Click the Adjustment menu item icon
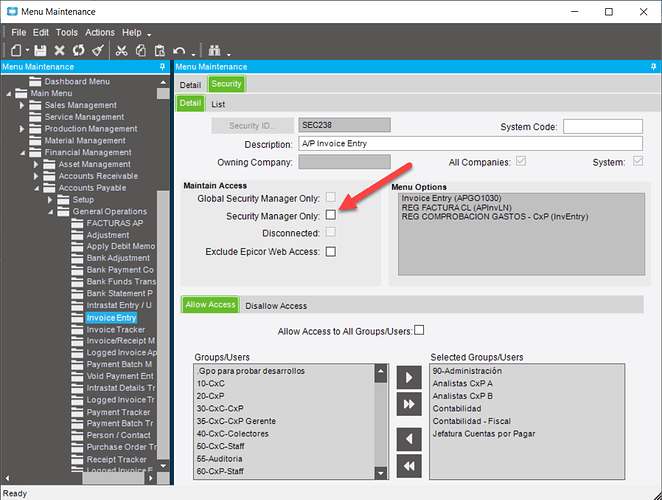 coord(77,235)
